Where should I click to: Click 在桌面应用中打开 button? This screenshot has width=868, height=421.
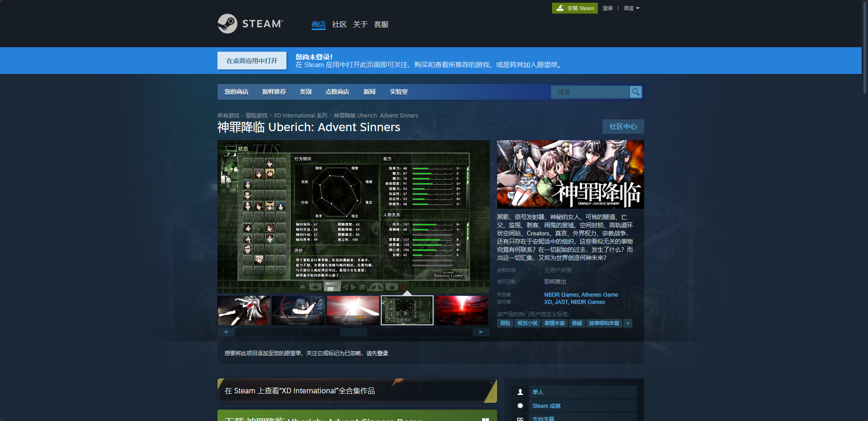(252, 61)
